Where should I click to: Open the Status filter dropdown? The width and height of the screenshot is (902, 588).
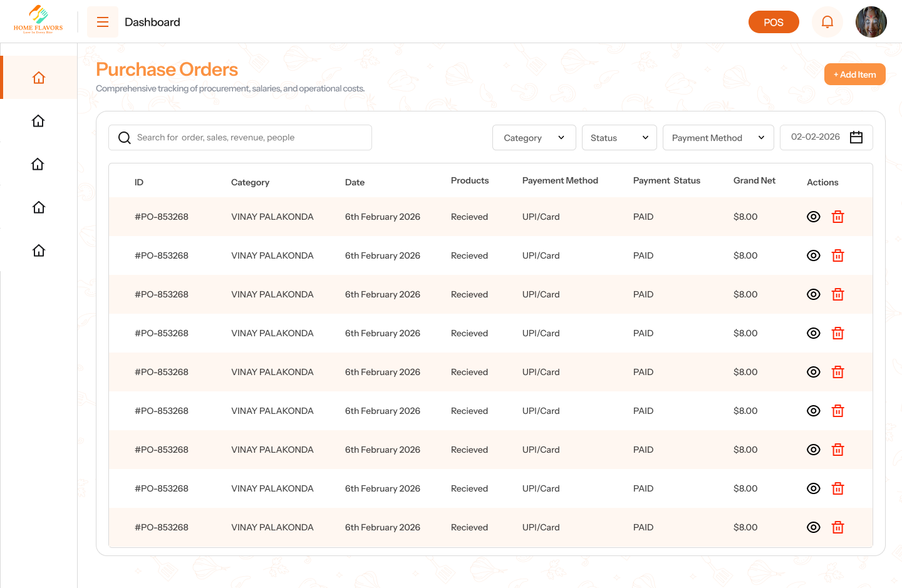click(619, 138)
